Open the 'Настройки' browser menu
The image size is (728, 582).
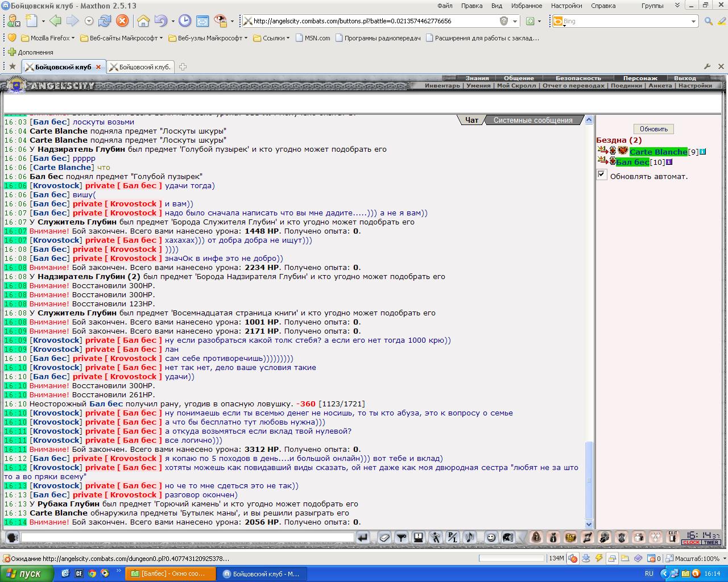tap(566, 6)
